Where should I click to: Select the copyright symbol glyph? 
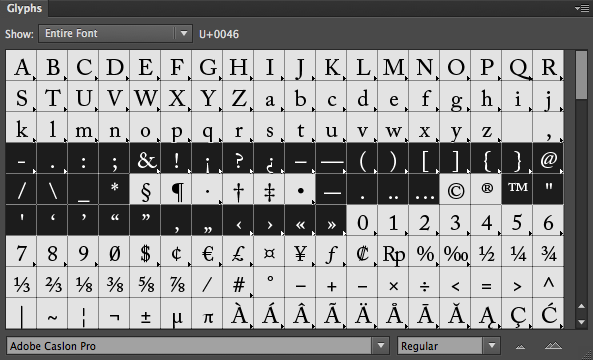[455, 189]
